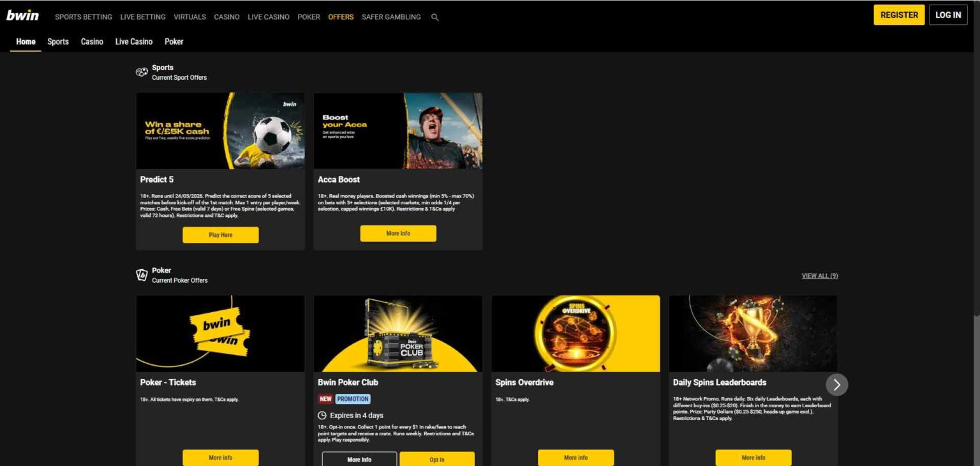Click the Log In button
The height and width of the screenshot is (466, 980).
(x=948, y=15)
